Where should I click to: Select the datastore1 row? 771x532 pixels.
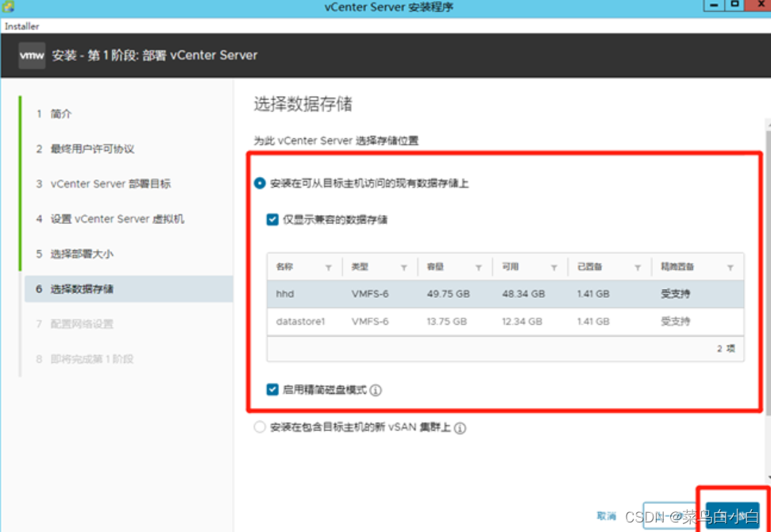(505, 322)
